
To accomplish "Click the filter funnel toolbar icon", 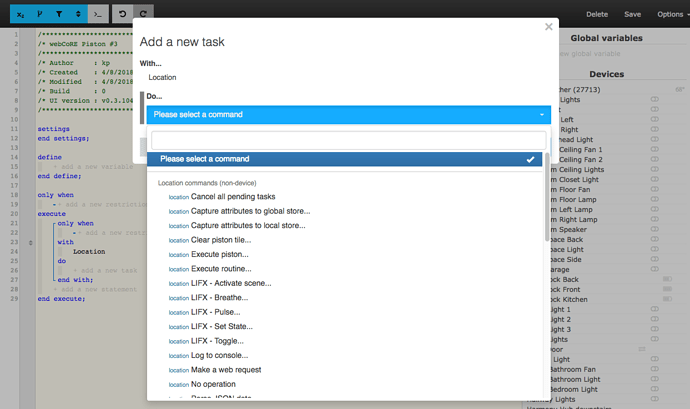I will [x=59, y=15].
